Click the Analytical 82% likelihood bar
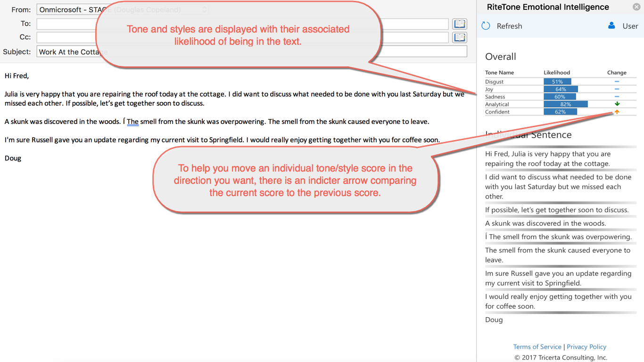This screenshot has height=362, width=644. pos(566,104)
